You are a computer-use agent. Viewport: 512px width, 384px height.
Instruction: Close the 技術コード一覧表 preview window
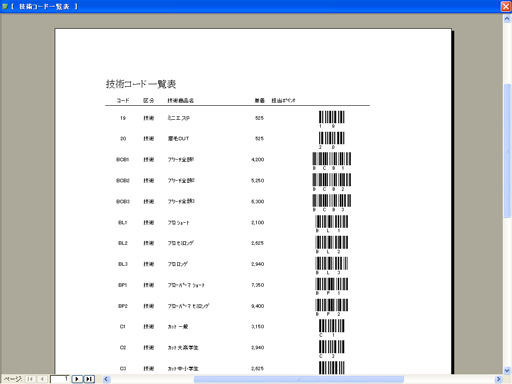click(506, 6)
